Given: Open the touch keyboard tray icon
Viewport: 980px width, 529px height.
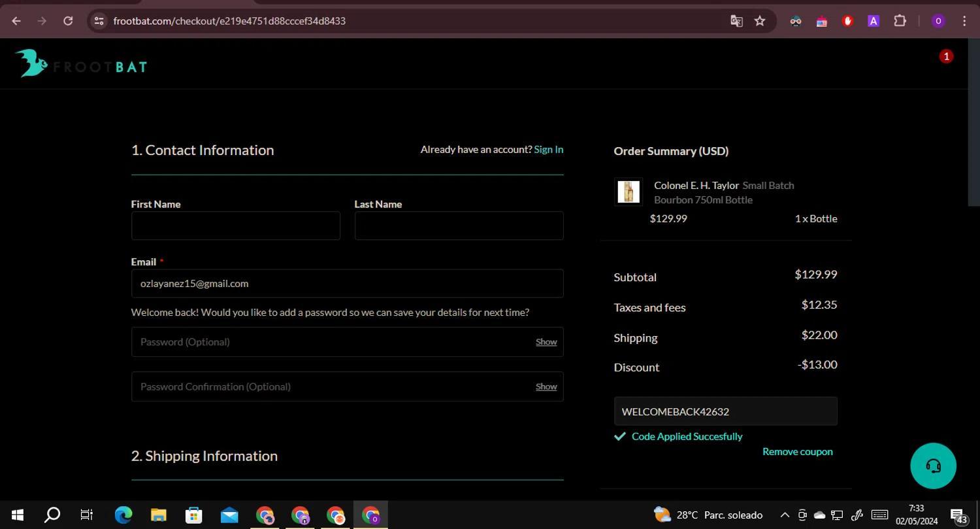Looking at the screenshot, I should [x=879, y=515].
